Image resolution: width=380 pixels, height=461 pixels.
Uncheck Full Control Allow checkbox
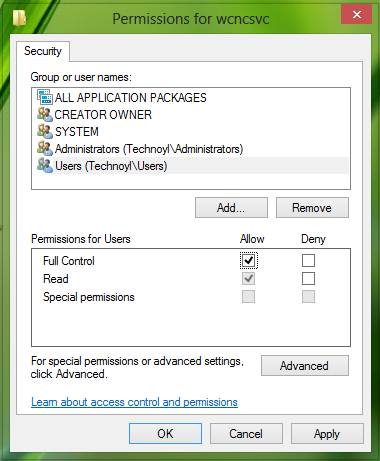click(x=249, y=260)
